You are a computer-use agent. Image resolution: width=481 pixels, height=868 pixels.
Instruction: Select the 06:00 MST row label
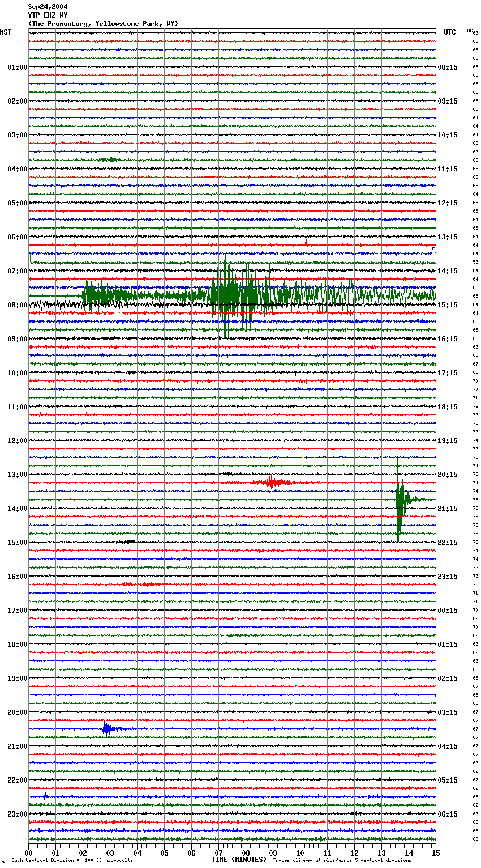(x=18, y=237)
